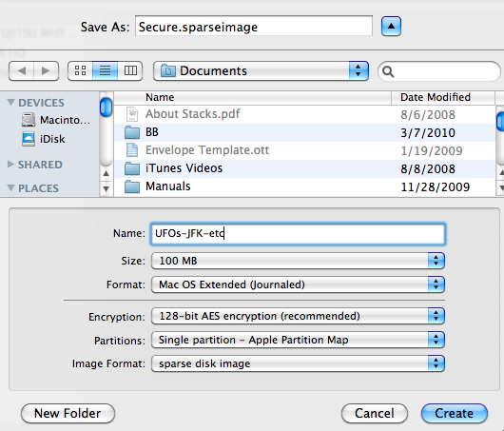504x431 pixels.
Task: Select iDisk in sidebar
Action: [x=44, y=139]
